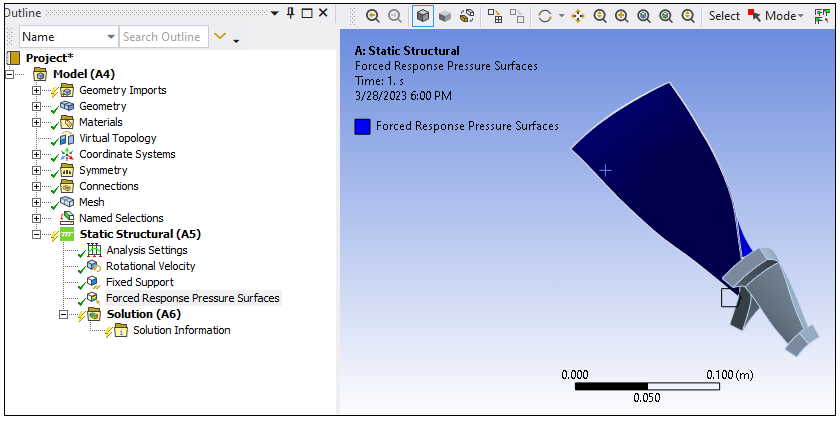Select Static Structural (A5) item

click(140, 234)
